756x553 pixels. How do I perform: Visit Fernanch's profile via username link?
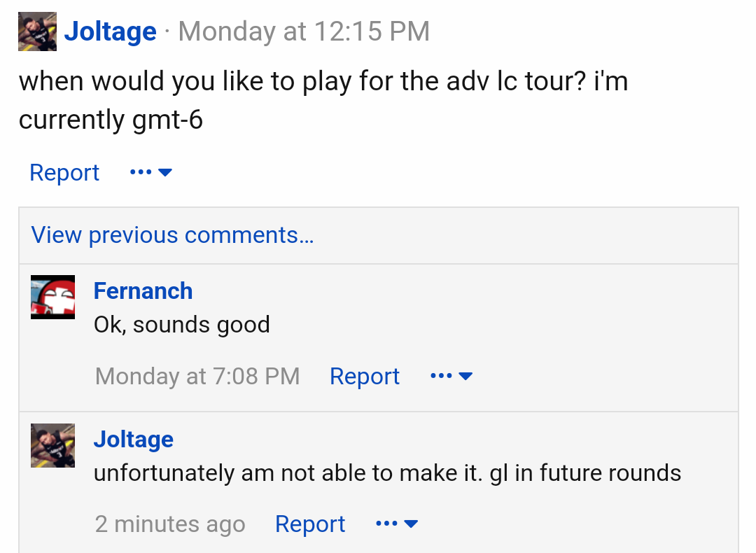(143, 291)
